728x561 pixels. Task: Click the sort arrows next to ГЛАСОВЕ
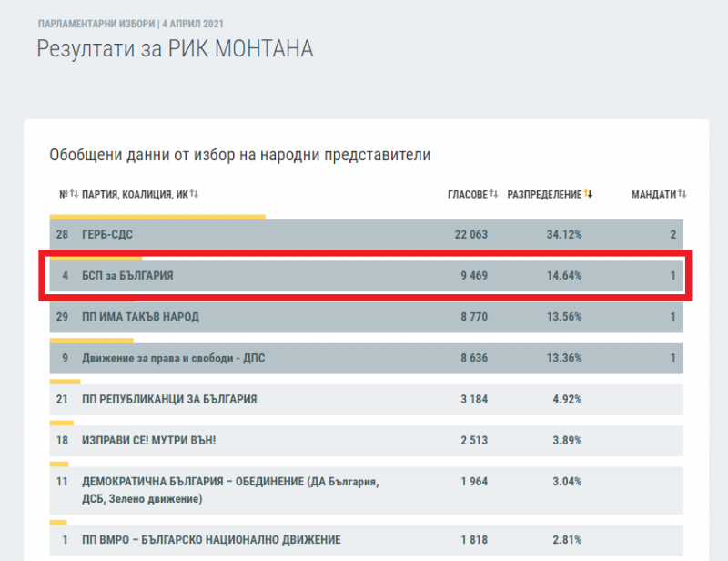pyautogui.click(x=494, y=194)
